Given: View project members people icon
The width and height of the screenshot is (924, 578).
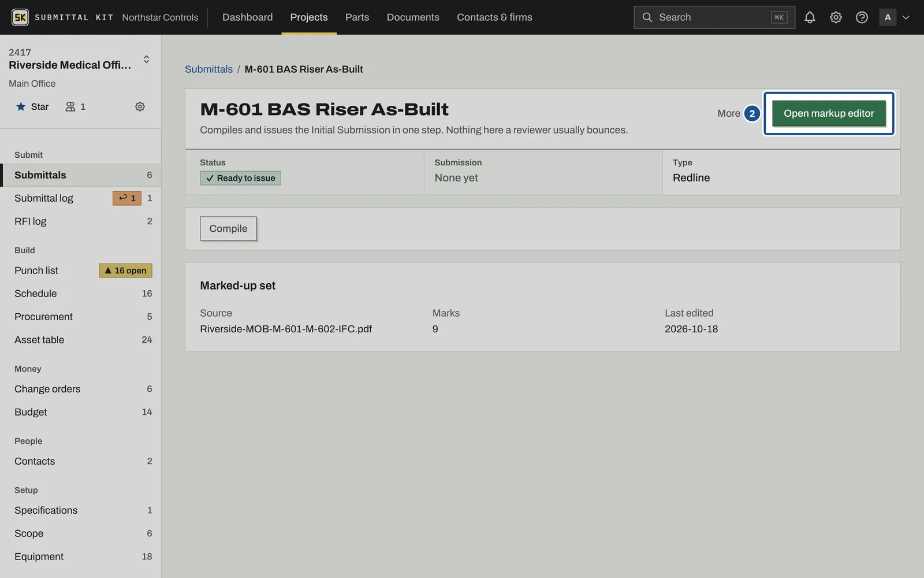Looking at the screenshot, I should coord(70,106).
